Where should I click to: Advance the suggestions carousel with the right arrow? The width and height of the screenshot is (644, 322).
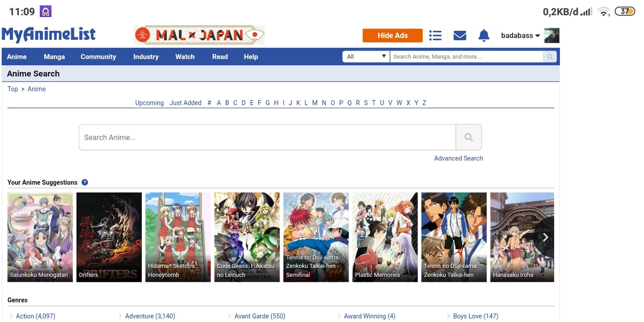pos(545,237)
